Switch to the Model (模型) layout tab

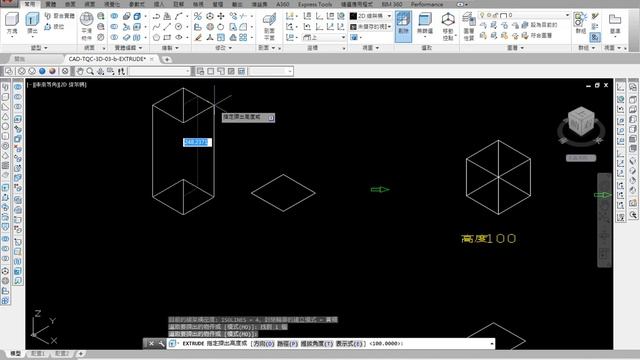15,353
